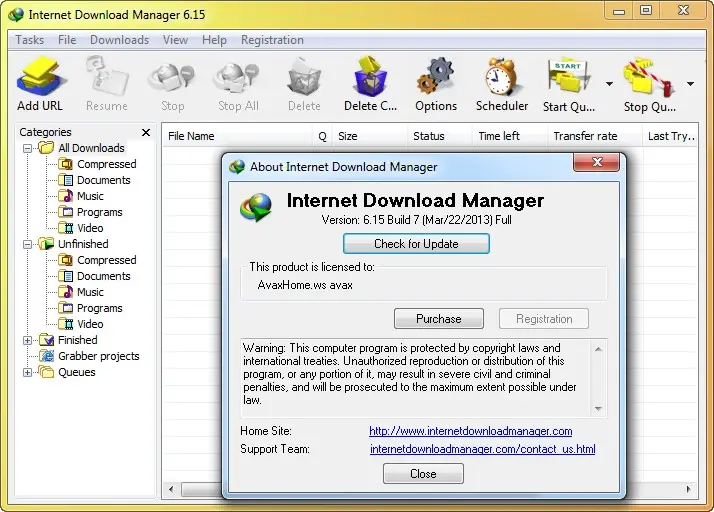Close the Categories panel with X
Screen dimensions: 714x512
[x=146, y=132]
